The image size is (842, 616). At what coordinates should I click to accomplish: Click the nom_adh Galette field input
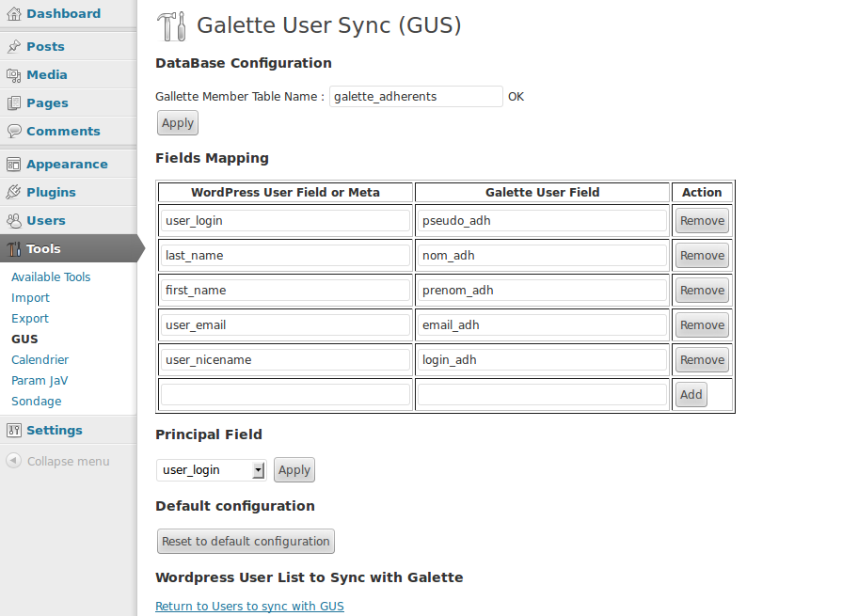[542, 256]
